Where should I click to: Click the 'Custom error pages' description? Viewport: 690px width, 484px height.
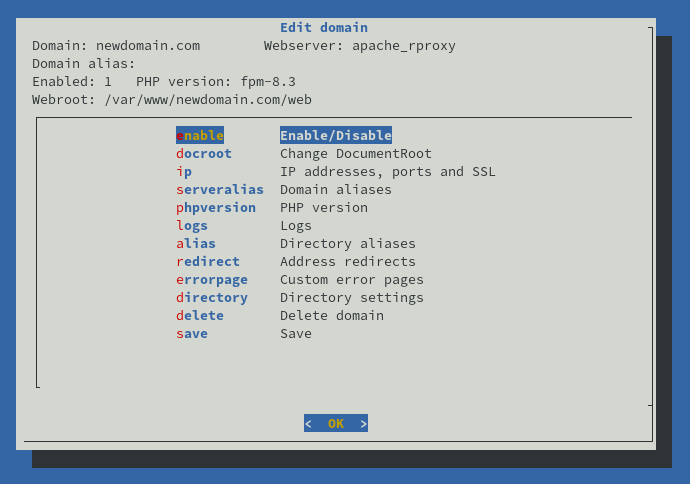[352, 280]
